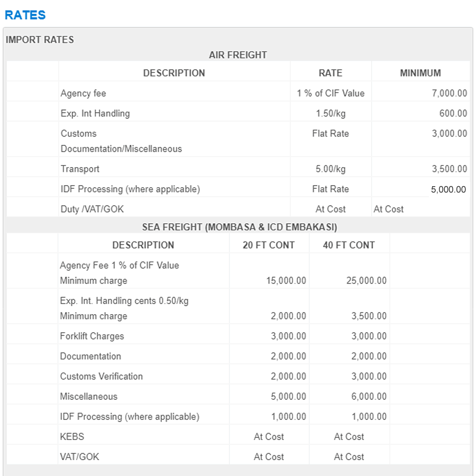Click the 6,000.00 Miscellaneous 40 FT value

pos(369,397)
